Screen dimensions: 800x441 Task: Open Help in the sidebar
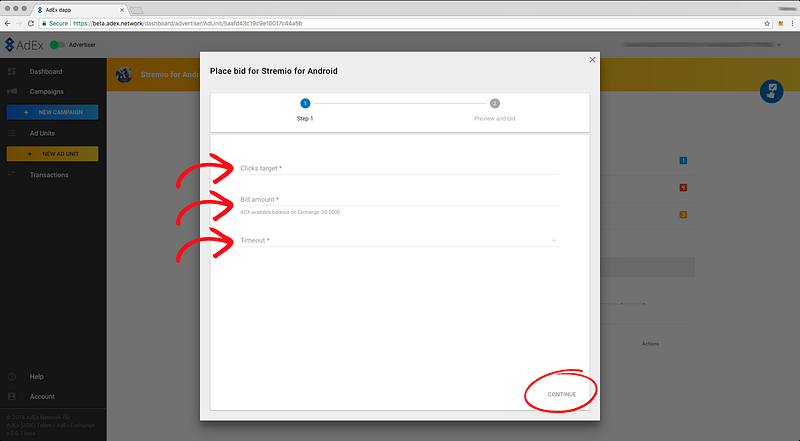click(36, 377)
